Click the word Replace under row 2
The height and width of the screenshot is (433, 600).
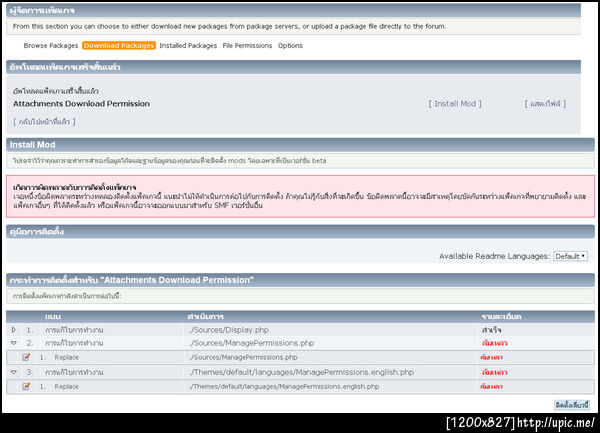[67, 357]
